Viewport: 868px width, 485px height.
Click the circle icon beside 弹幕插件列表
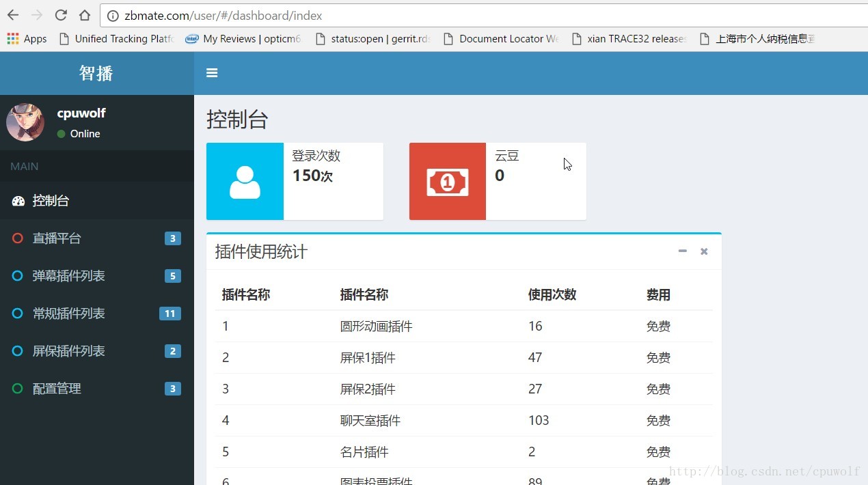(18, 276)
